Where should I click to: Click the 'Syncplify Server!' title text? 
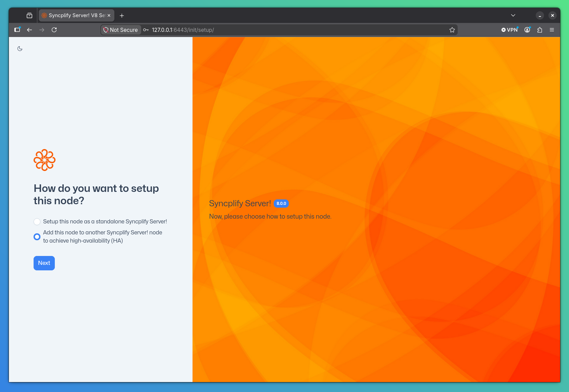tap(240, 204)
